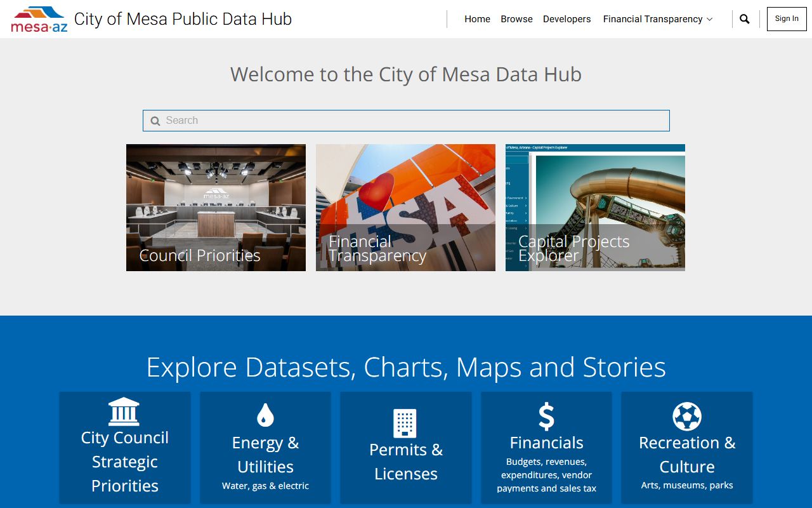Click the 'Welcome to the City of Mesa Data Hub' heading
This screenshot has width=812, height=508.
406,74
